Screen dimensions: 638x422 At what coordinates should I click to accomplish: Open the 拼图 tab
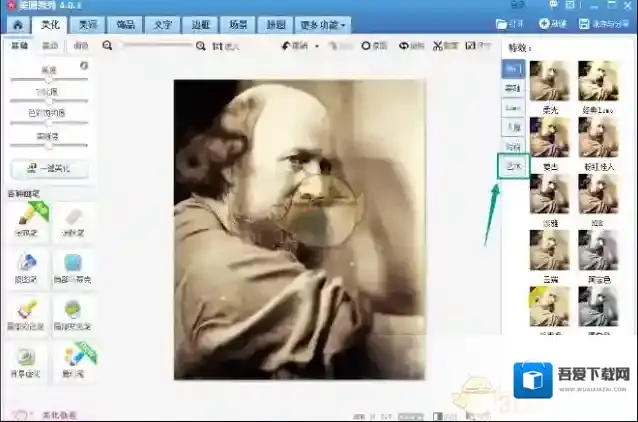(275, 25)
